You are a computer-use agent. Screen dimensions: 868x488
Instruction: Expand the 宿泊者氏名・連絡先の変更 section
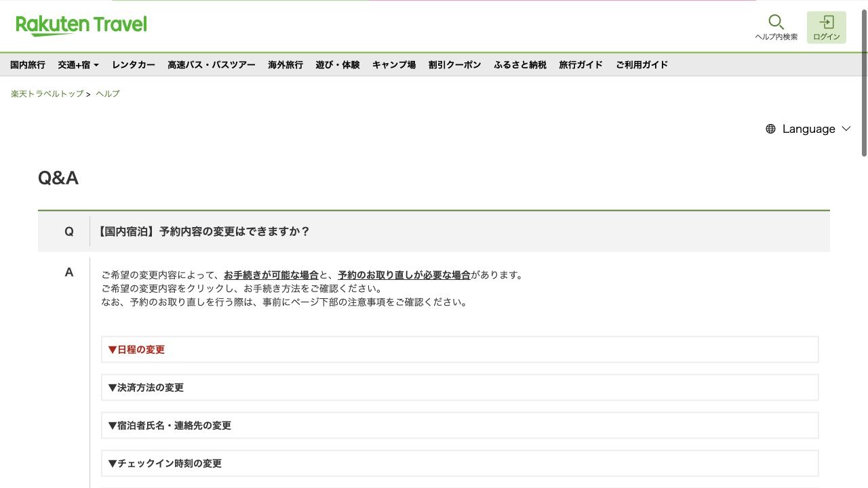(x=460, y=426)
